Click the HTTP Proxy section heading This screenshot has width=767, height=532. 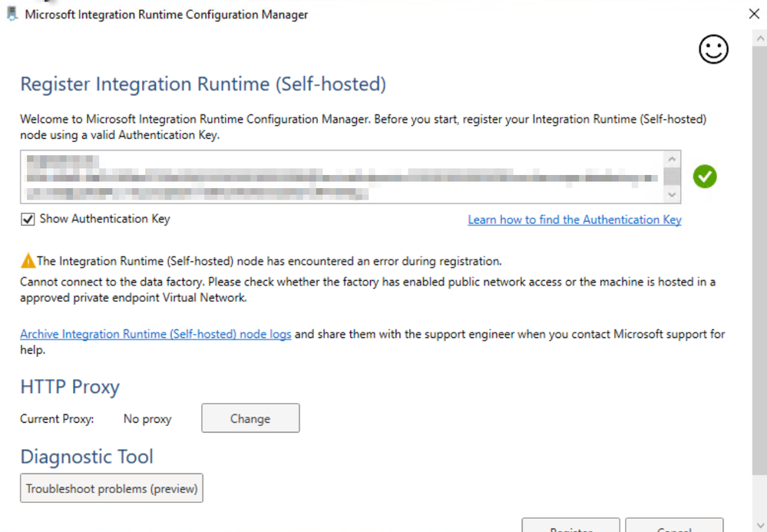click(x=70, y=387)
